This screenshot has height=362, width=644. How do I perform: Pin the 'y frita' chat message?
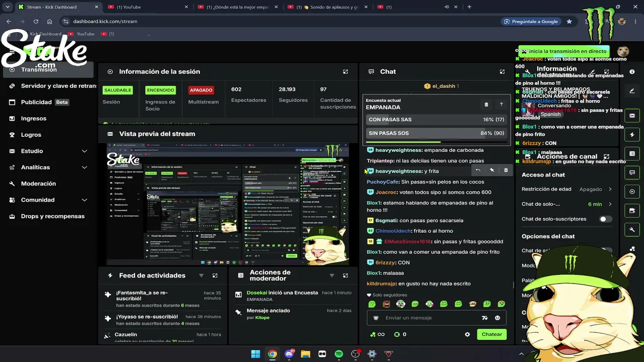tap(492, 170)
